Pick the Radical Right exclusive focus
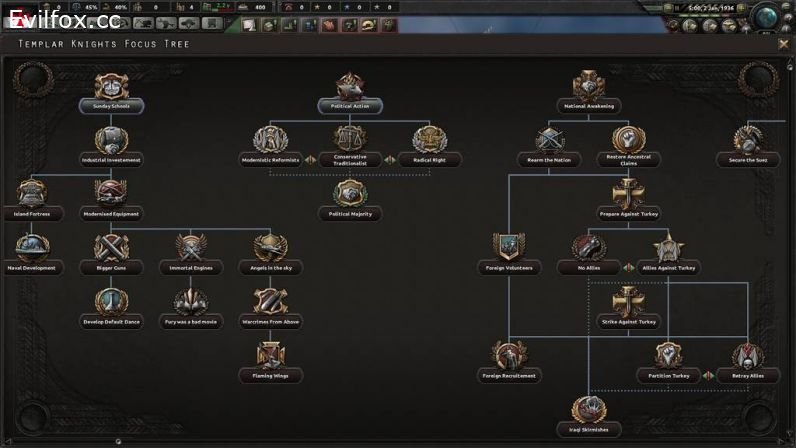Screen dimensions: 796x448 pyautogui.click(x=429, y=141)
